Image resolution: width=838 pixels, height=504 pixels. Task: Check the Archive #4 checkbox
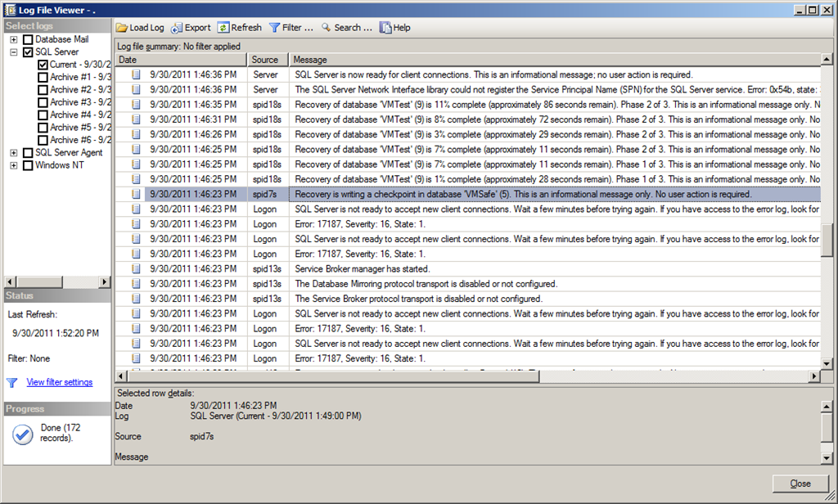point(43,115)
